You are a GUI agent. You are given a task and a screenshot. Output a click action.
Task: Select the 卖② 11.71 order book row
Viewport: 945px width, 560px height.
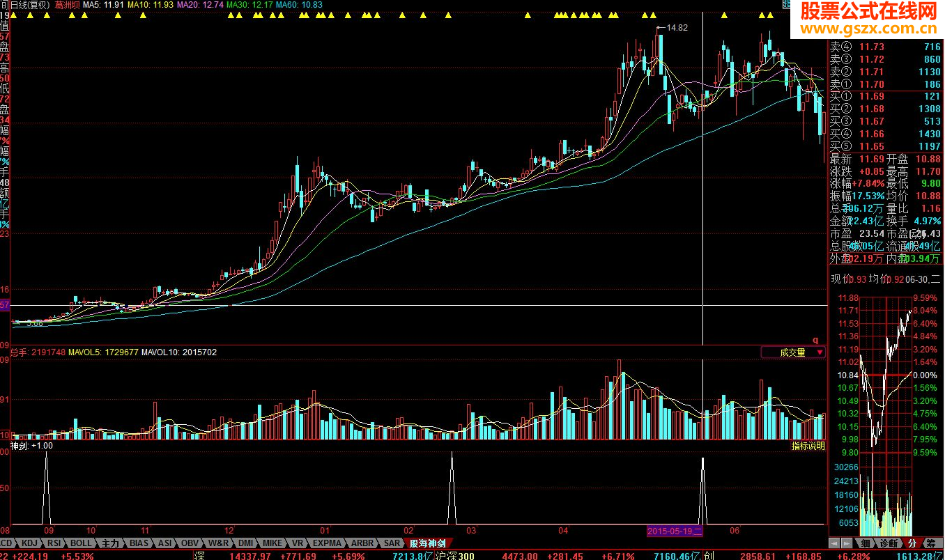[885, 72]
